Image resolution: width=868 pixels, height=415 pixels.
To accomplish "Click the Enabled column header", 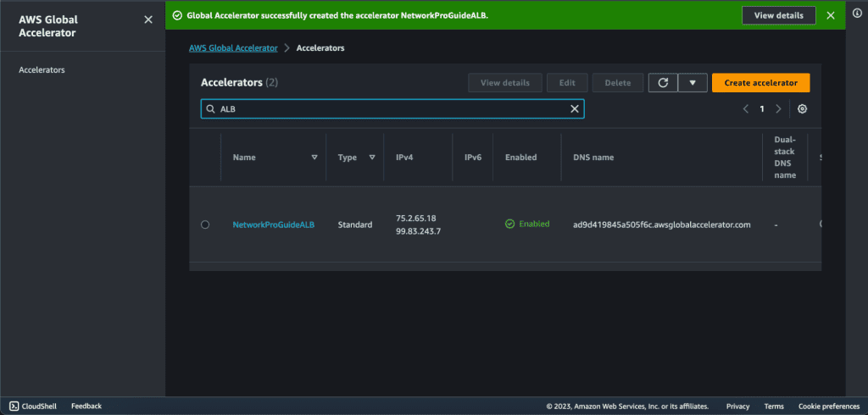I will click(521, 158).
